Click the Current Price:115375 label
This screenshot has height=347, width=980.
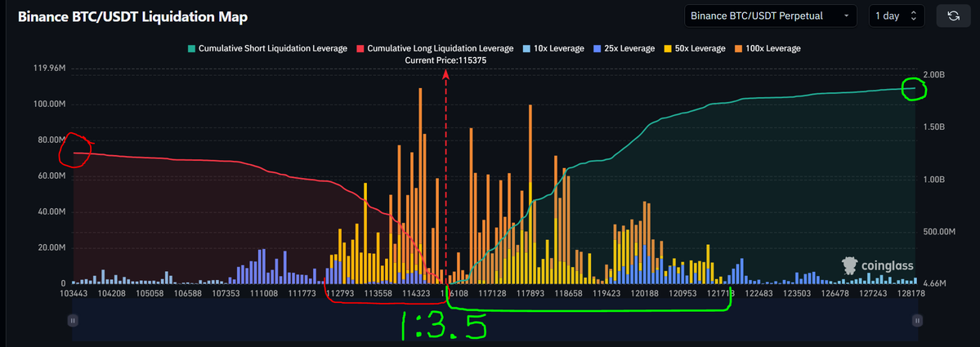[445, 60]
